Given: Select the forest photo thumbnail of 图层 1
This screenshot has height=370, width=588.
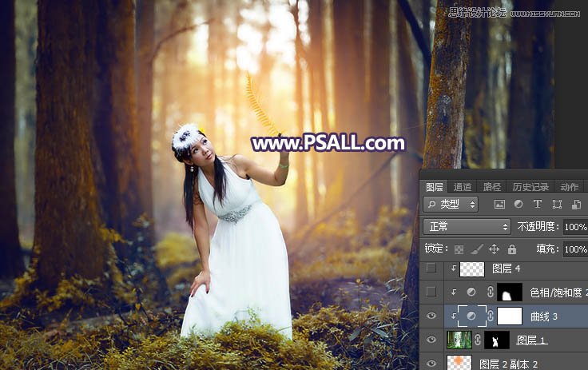Looking at the screenshot, I should 459,340.
